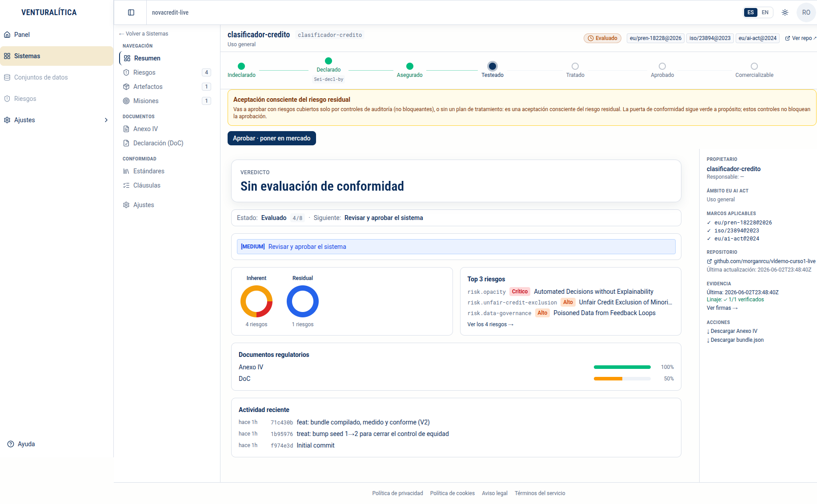Switch language to EN
Image resolution: width=817 pixels, height=504 pixels.
click(765, 12)
